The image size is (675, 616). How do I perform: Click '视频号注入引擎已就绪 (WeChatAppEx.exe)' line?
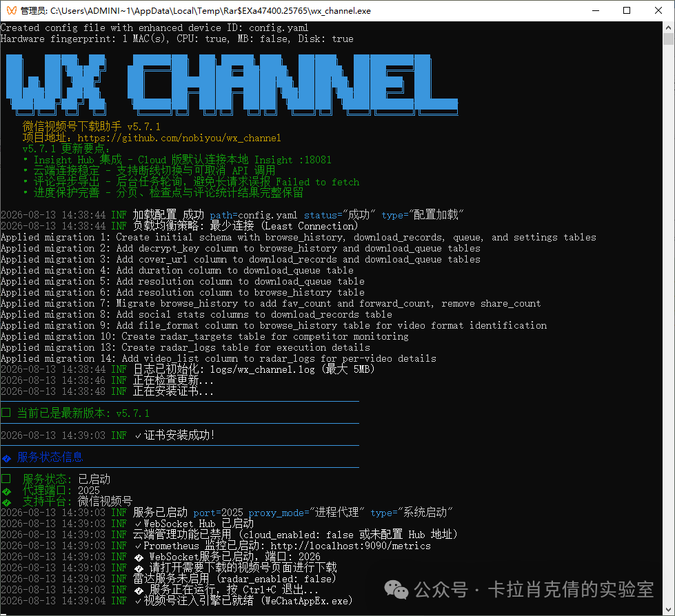177,601
